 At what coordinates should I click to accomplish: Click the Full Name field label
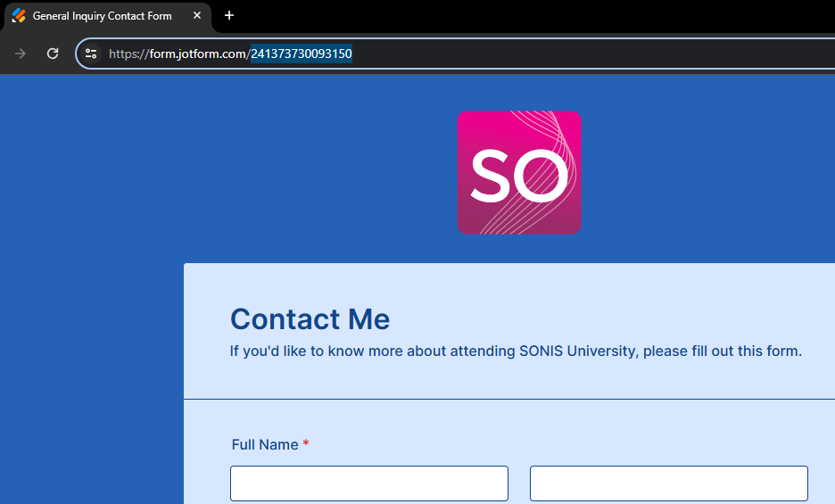(x=265, y=444)
